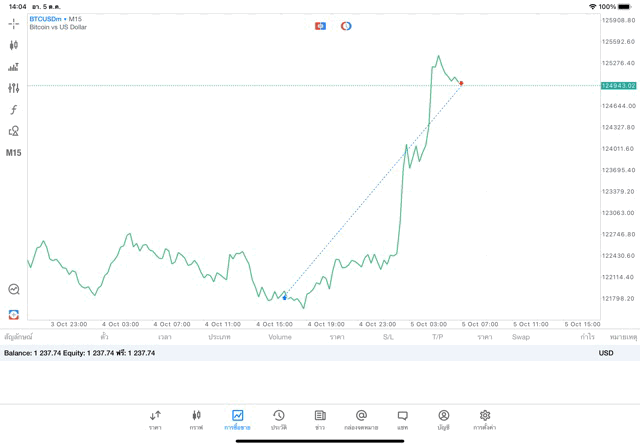Screen dimensions: 640x447
Task: Open the M15 timeframe selector
Action: [13, 153]
